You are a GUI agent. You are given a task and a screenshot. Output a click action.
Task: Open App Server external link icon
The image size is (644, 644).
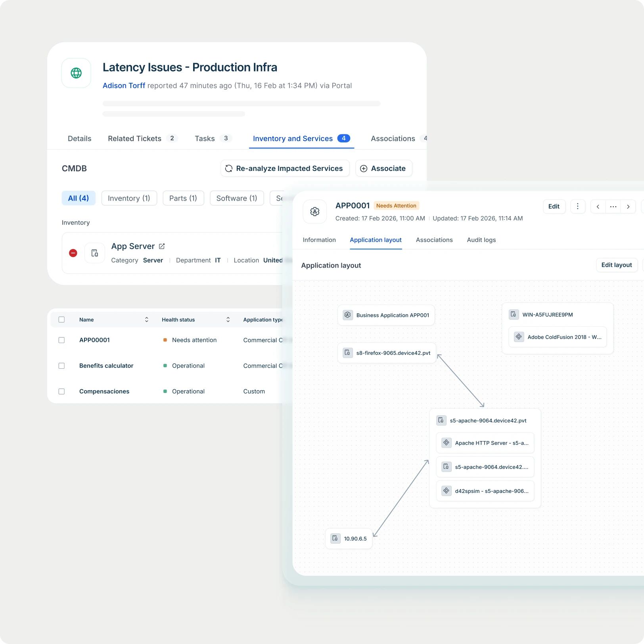pyautogui.click(x=162, y=246)
